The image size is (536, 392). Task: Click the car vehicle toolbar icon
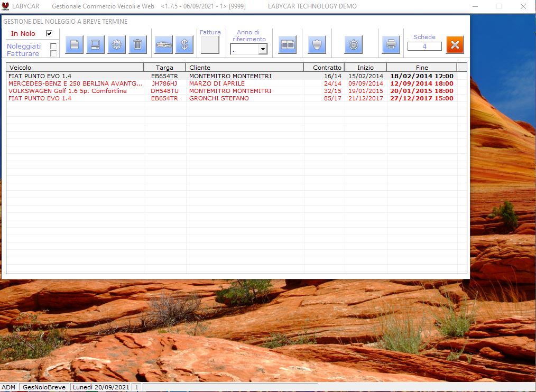[164, 44]
